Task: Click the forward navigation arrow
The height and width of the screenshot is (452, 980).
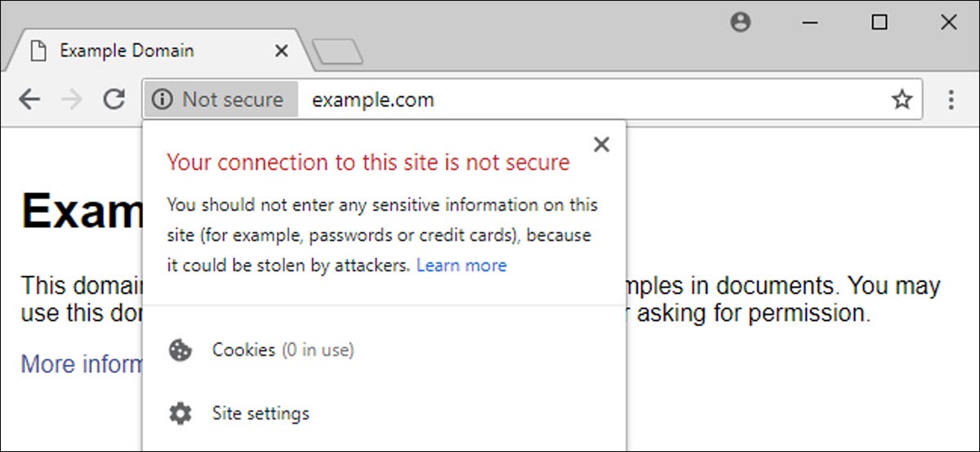Action: point(72,100)
